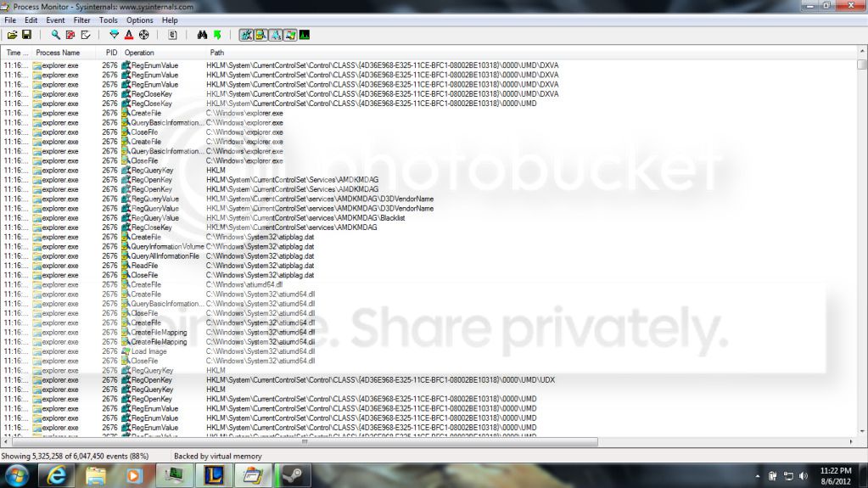The image size is (868, 488).
Task: Toggle capture with the magnifying glass icon
Action: (55, 35)
